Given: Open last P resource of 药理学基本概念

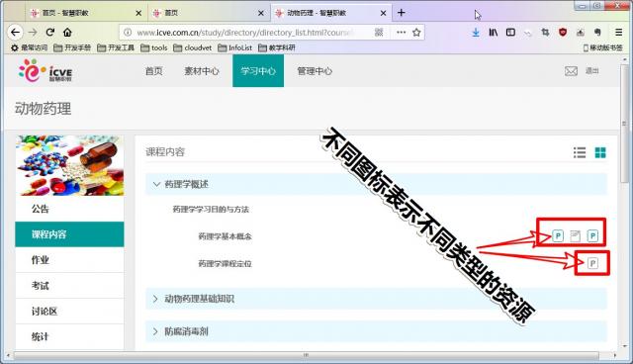Looking at the screenshot, I should pos(592,235).
